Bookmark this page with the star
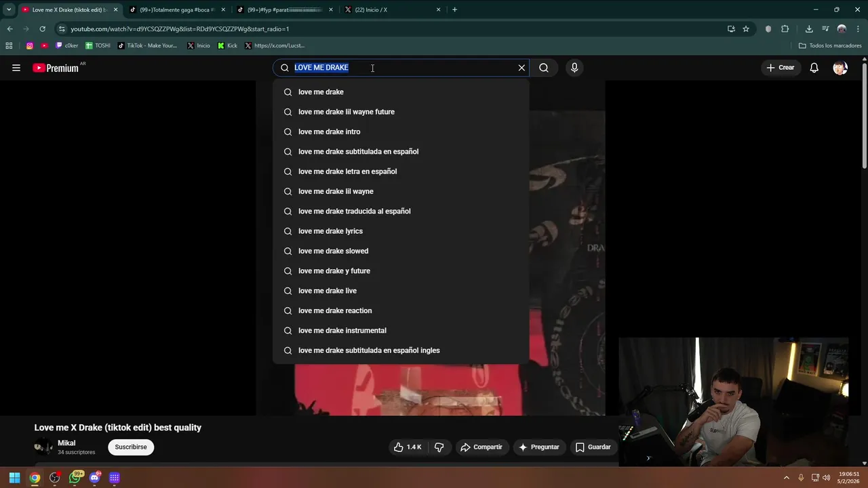 746,29
